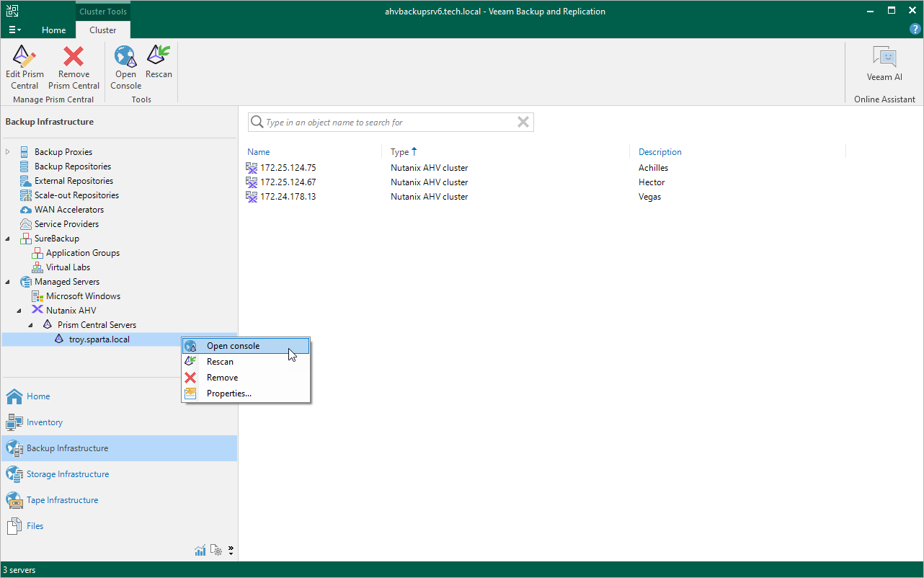Select the WAN Accelerators node
This screenshot has height=578, width=924.
point(68,210)
